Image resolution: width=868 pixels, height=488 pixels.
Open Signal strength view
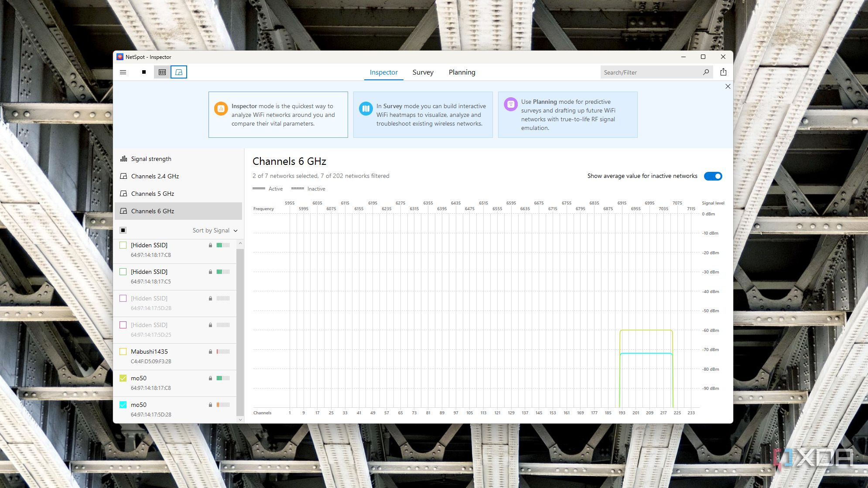pos(178,159)
